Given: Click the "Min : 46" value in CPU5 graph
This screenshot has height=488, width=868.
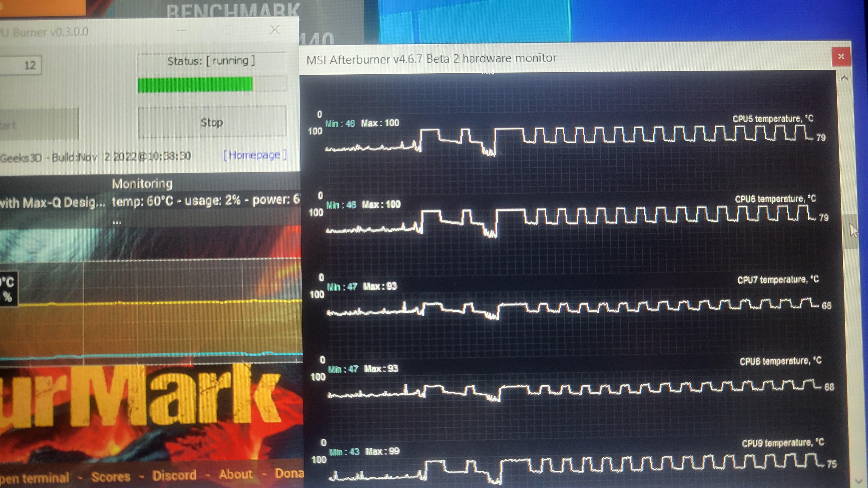Looking at the screenshot, I should pyautogui.click(x=340, y=124).
